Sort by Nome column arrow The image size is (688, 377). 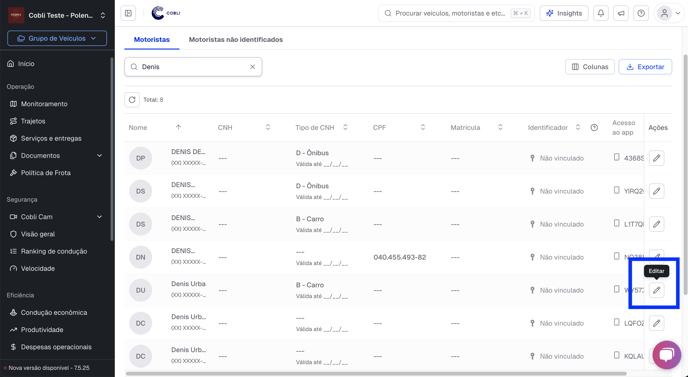pyautogui.click(x=178, y=127)
